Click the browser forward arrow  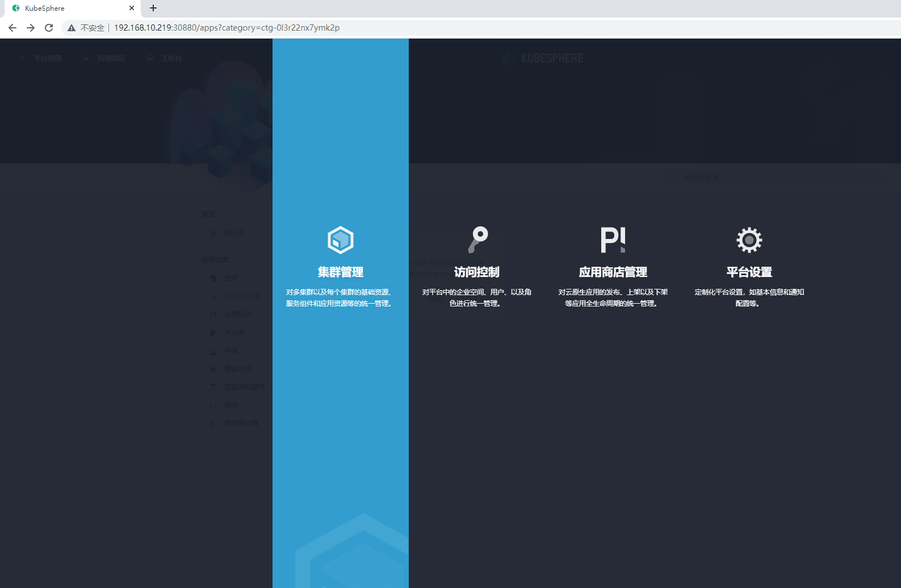31,28
